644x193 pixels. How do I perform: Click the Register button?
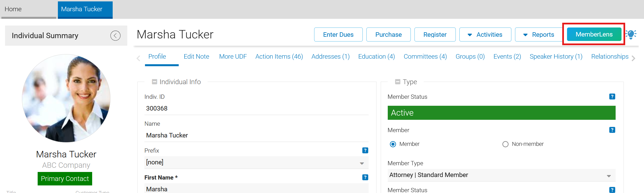click(435, 35)
